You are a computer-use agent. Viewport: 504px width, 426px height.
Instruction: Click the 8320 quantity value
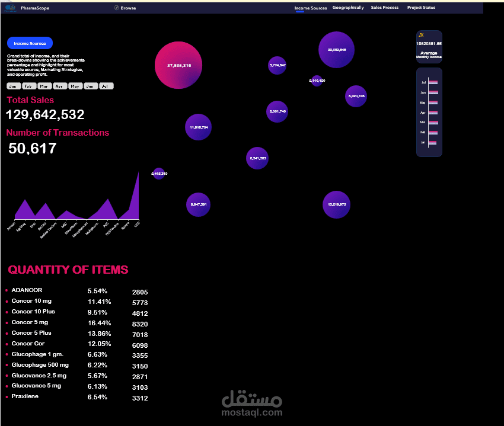[140, 324]
